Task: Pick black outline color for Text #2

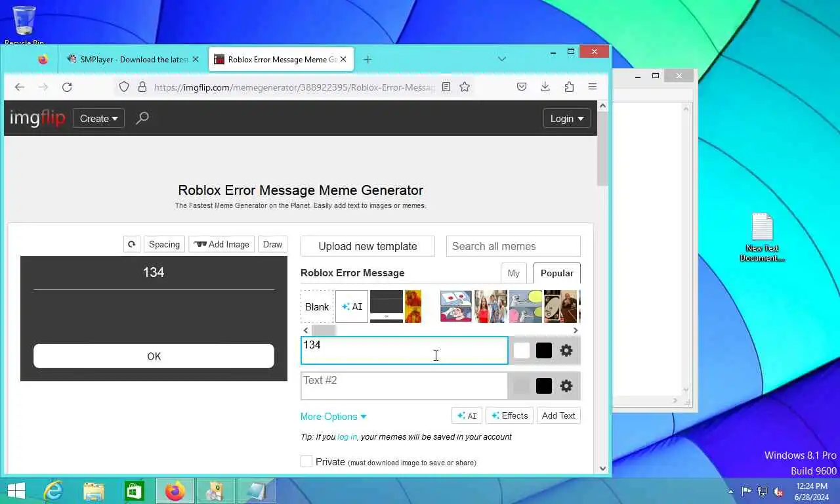Action: click(544, 386)
